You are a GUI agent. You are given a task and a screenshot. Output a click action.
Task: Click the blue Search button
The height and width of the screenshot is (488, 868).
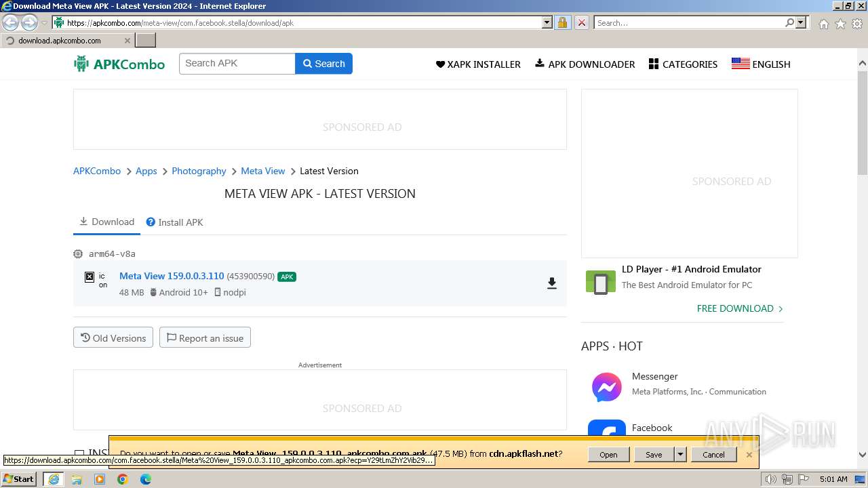coord(324,64)
